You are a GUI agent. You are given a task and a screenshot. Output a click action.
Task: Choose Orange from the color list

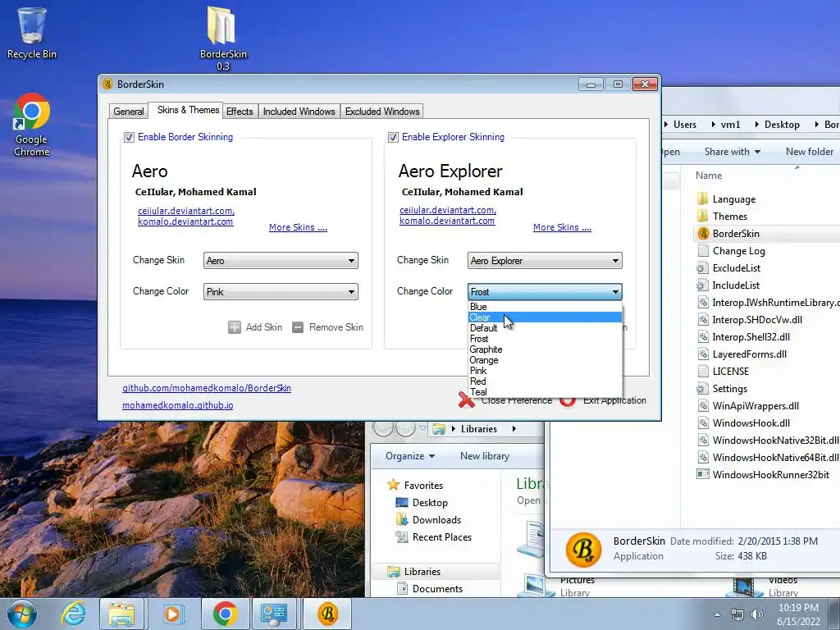(x=545, y=360)
